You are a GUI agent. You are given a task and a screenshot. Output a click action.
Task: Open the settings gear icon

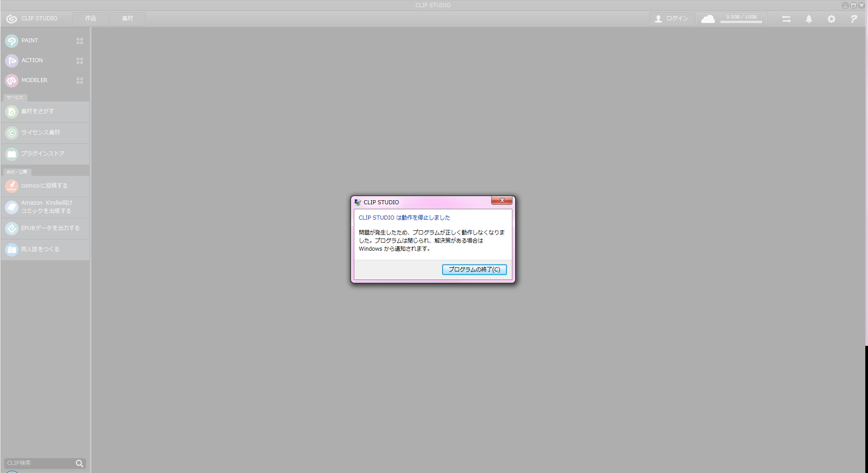[831, 19]
